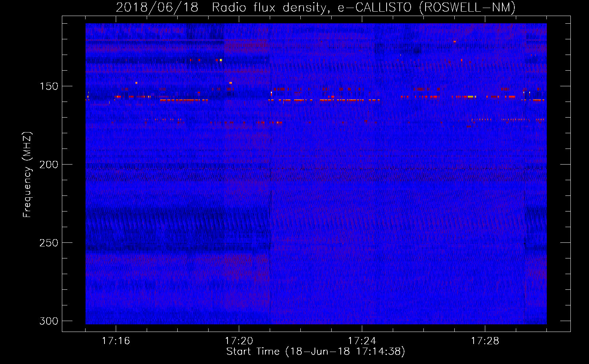589x364 pixels.
Task: Click the 17:20 time tick label
Action: [239, 341]
